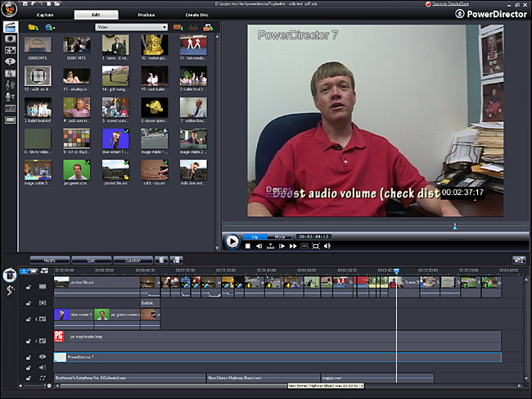
Task: Click the Stop button under preview
Action: point(249,245)
